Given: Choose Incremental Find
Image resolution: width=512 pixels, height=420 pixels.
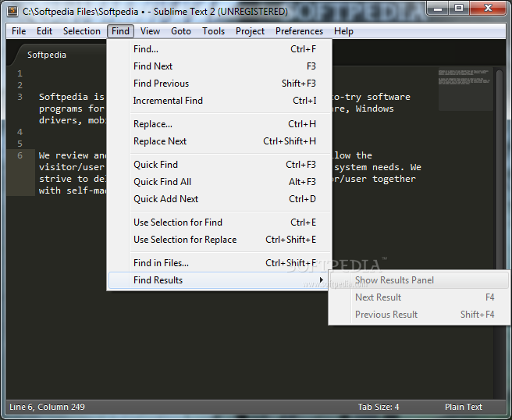Looking at the screenshot, I should click(219, 101).
